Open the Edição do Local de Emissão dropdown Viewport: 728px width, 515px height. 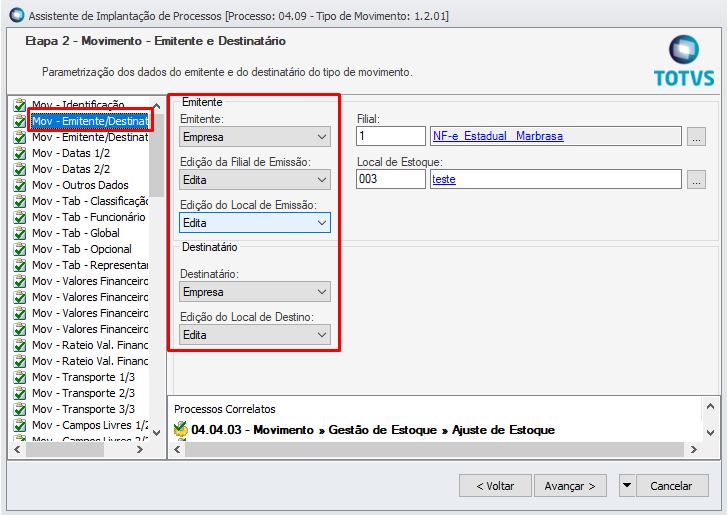click(255, 223)
